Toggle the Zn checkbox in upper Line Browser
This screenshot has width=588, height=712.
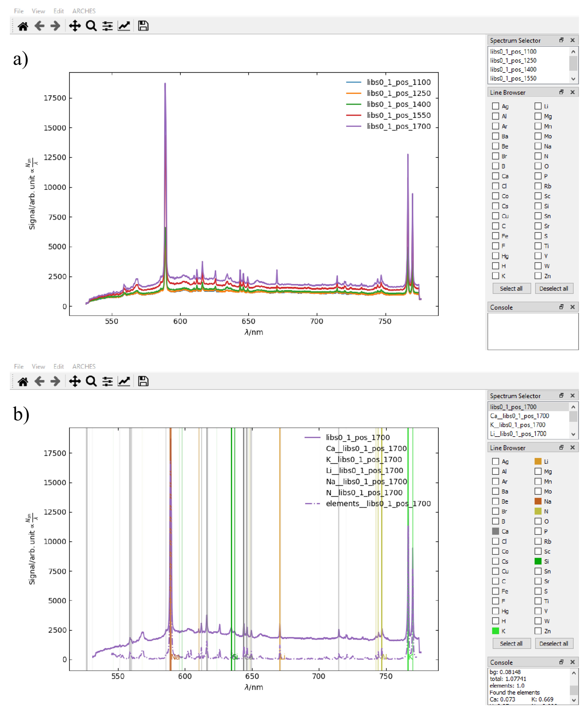(538, 276)
